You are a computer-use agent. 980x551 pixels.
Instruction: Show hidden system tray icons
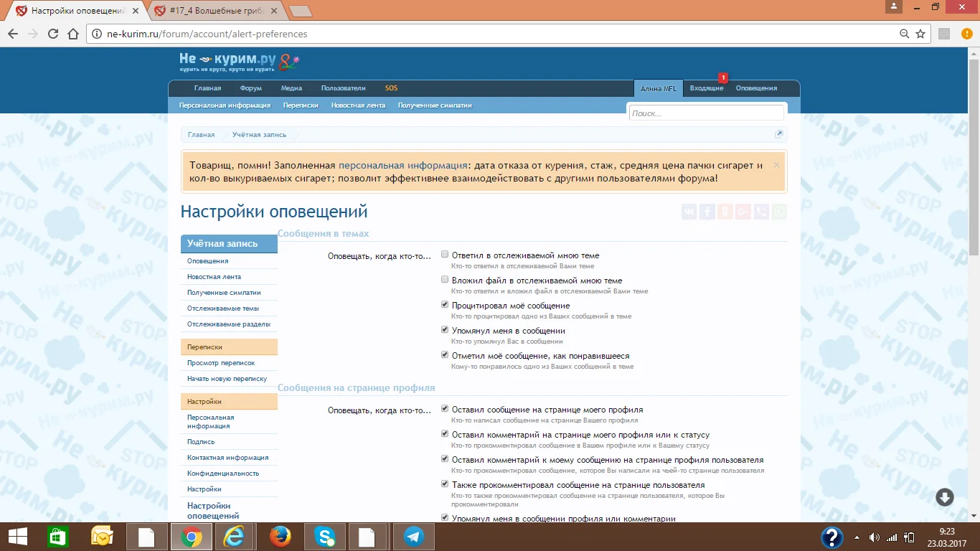coord(857,537)
